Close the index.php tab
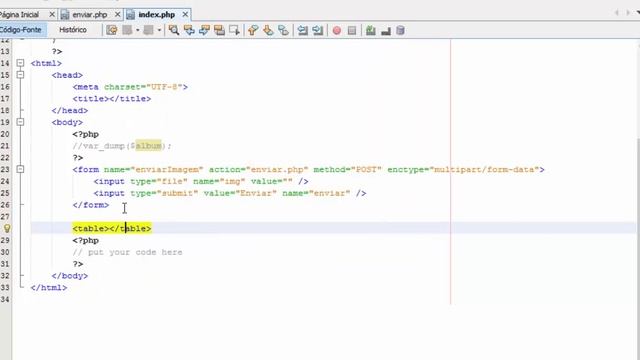Image resolution: width=640 pixels, height=360 pixels. tap(185, 14)
